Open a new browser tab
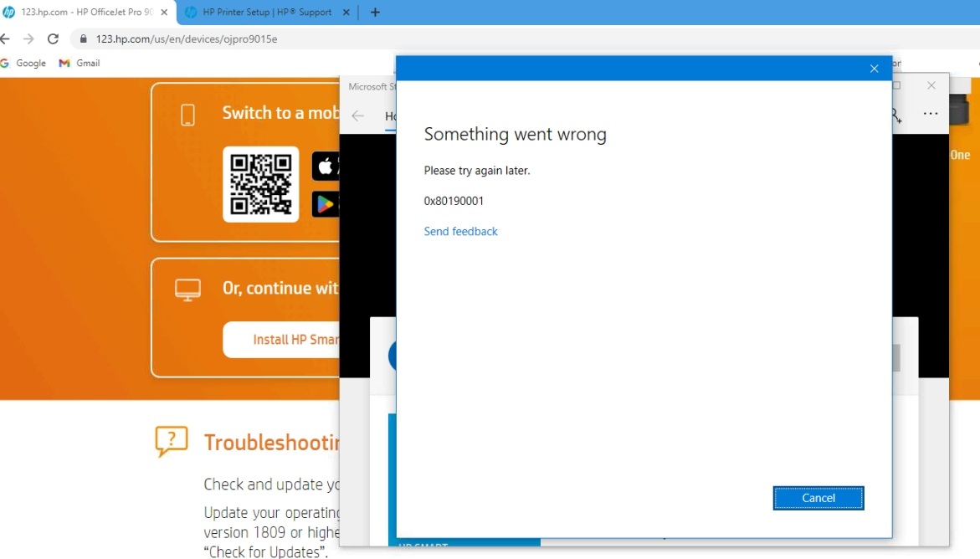The width and height of the screenshot is (980, 559). (375, 13)
